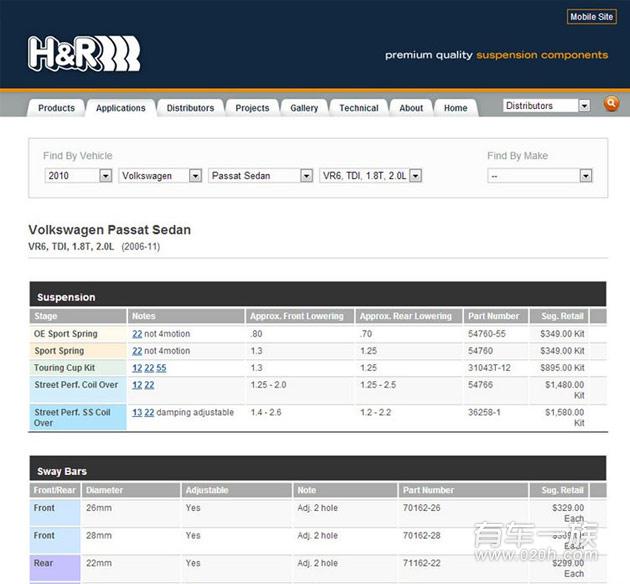The width and height of the screenshot is (630, 584).
Task: Click note 13 in Street Perf. SS row
Action: click(137, 412)
